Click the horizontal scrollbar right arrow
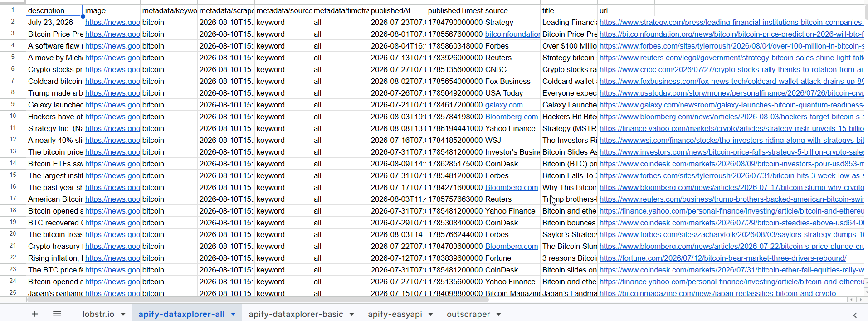This screenshot has width=868, height=321. tap(860, 300)
